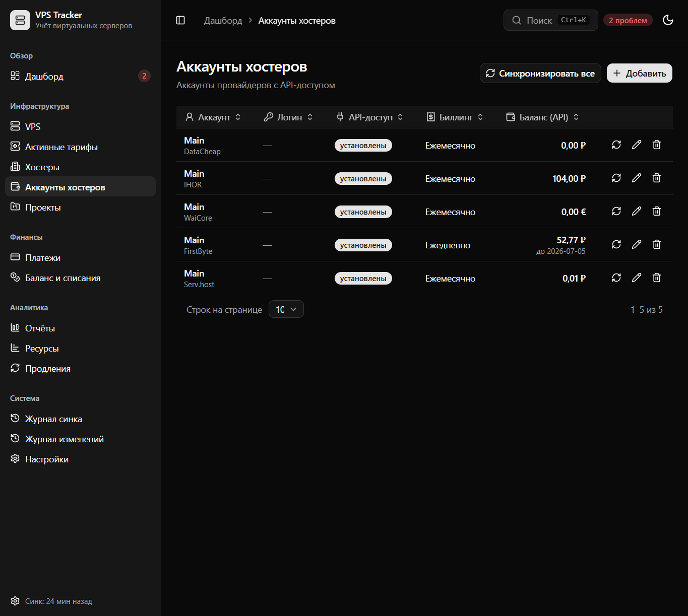Sync the FirstByte account
Image resolution: width=688 pixels, height=616 pixels.
coord(616,244)
